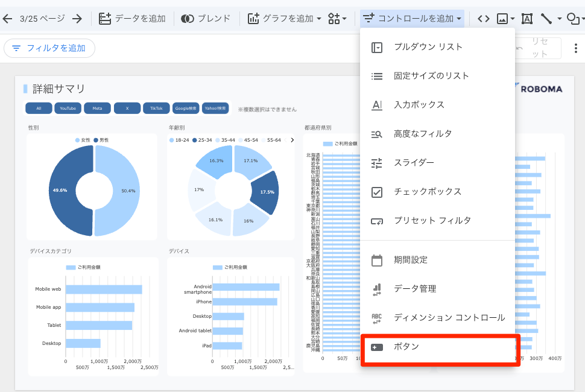This screenshot has width=585, height=392.
Task: Go to the previous page arrow
Action: pyautogui.click(x=7, y=19)
